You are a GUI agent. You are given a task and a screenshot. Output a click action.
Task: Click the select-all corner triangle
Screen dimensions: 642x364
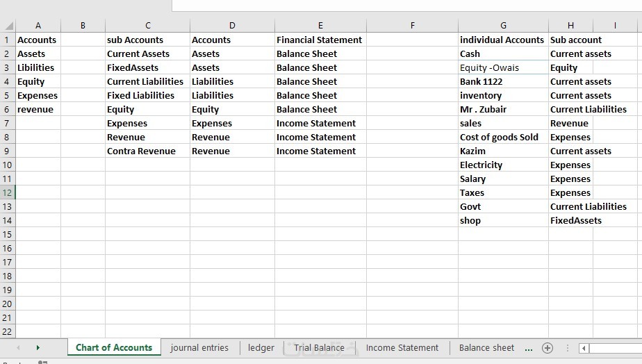click(8, 26)
